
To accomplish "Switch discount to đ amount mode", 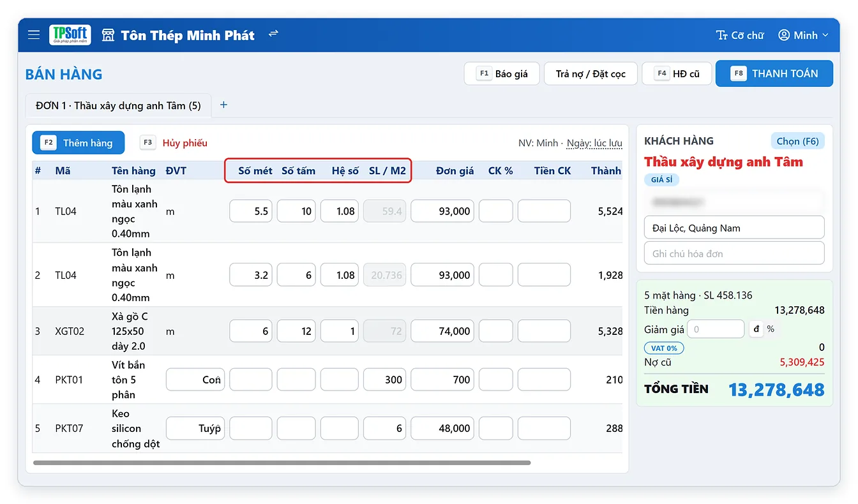I will 756,329.
